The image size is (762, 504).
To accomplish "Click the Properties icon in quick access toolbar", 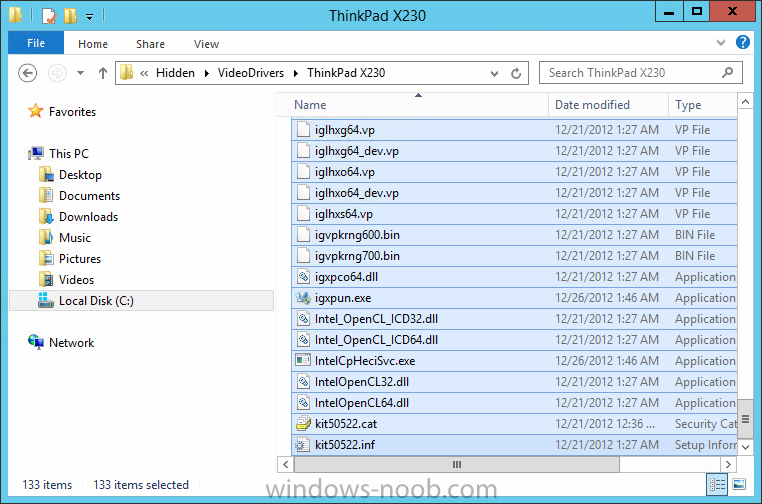I will (x=49, y=16).
